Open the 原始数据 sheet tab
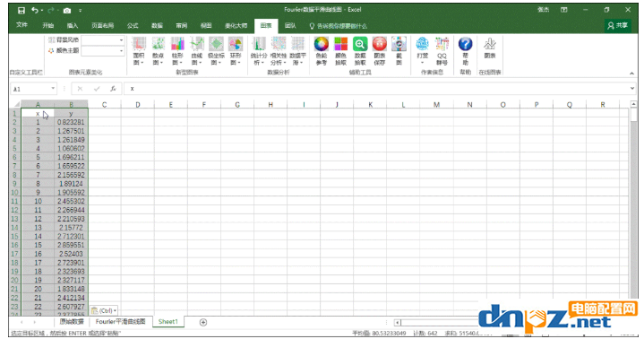The width and height of the screenshot is (644, 339). click(72, 322)
